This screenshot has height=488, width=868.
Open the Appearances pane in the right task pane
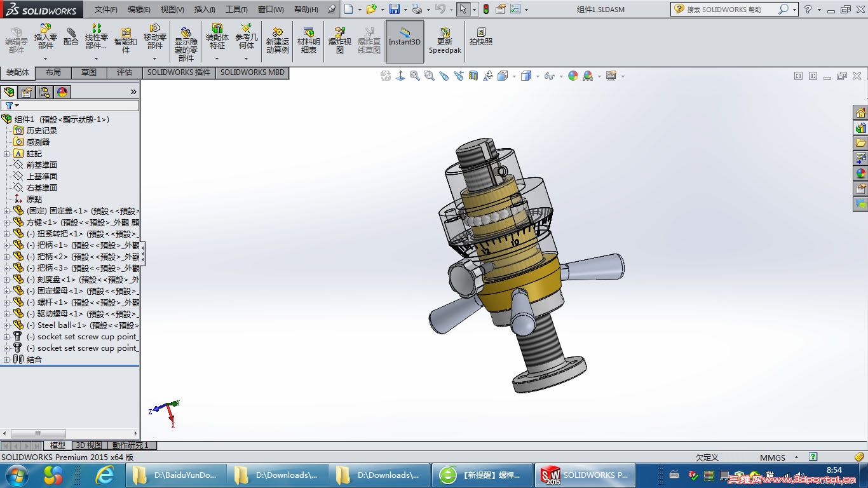[860, 173]
